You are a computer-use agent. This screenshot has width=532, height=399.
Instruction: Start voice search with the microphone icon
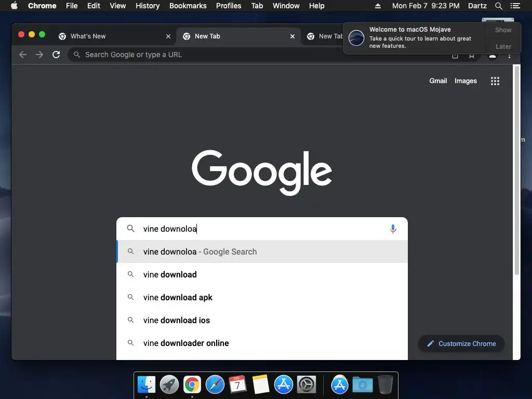coord(393,229)
